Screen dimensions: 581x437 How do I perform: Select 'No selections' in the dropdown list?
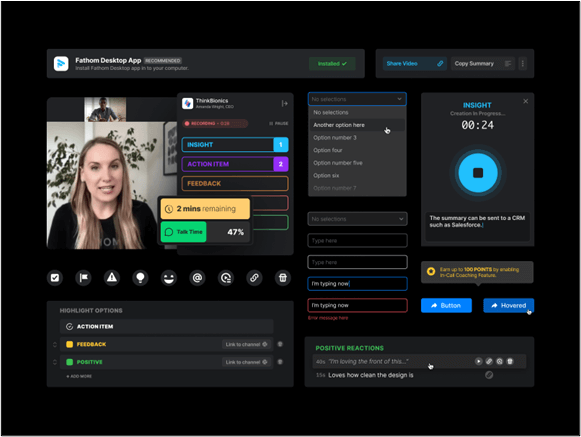[x=357, y=112]
